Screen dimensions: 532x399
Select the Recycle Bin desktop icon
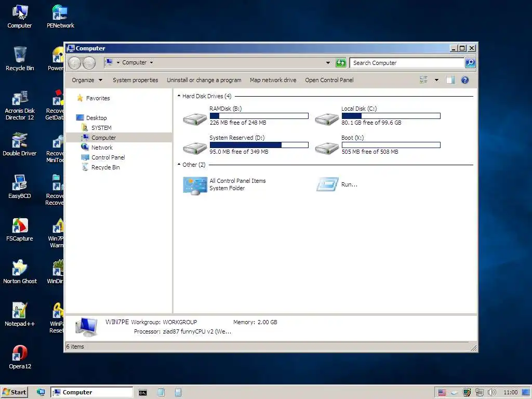[20, 59]
